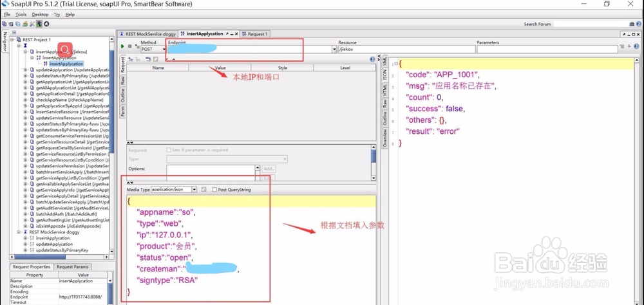The image size is (644, 305).
Task: Click the clear parameters icon in parameter toolbar
Action: (156, 59)
